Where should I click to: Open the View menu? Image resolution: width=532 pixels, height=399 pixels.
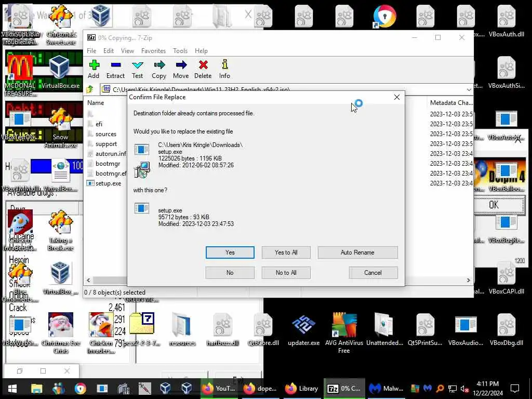[127, 51]
